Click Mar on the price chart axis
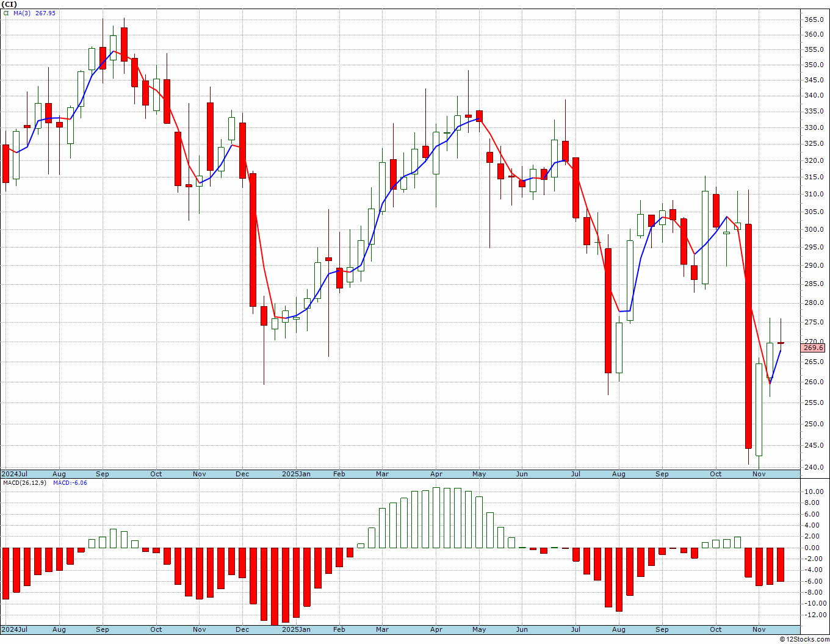The image size is (830, 644). pos(382,474)
